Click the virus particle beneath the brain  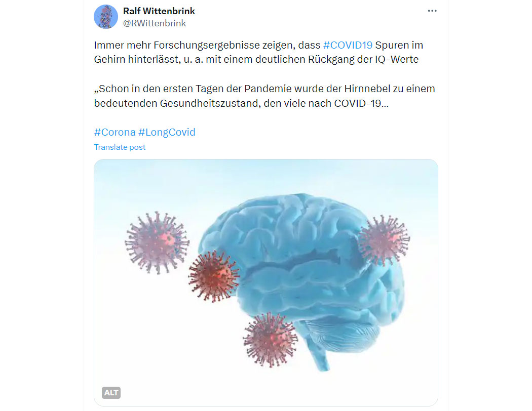271,340
